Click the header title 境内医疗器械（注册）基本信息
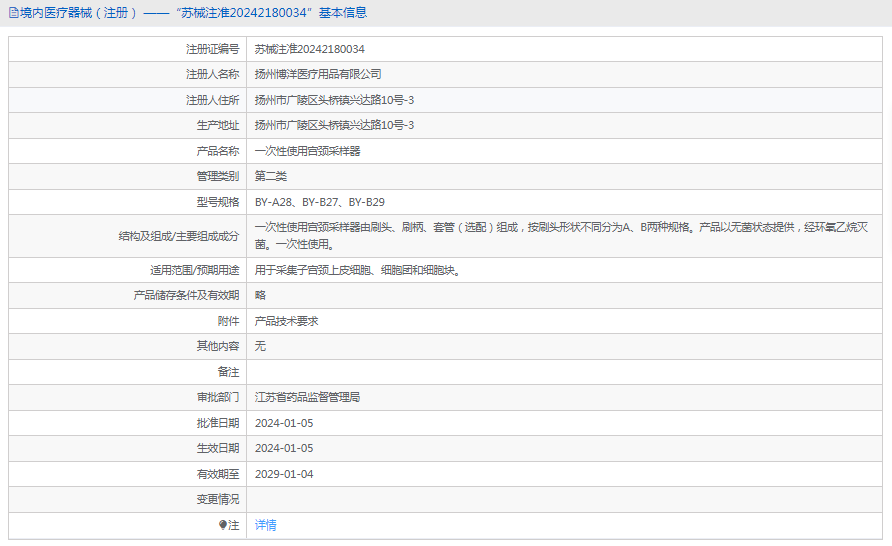This screenshot has height=546, width=892. 193,13
